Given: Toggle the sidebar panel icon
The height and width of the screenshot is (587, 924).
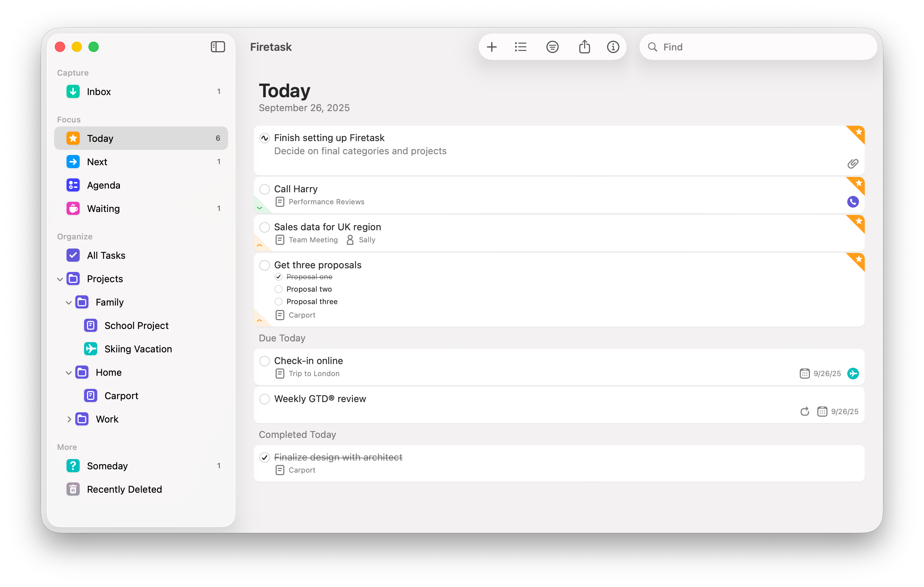Looking at the screenshot, I should (217, 47).
